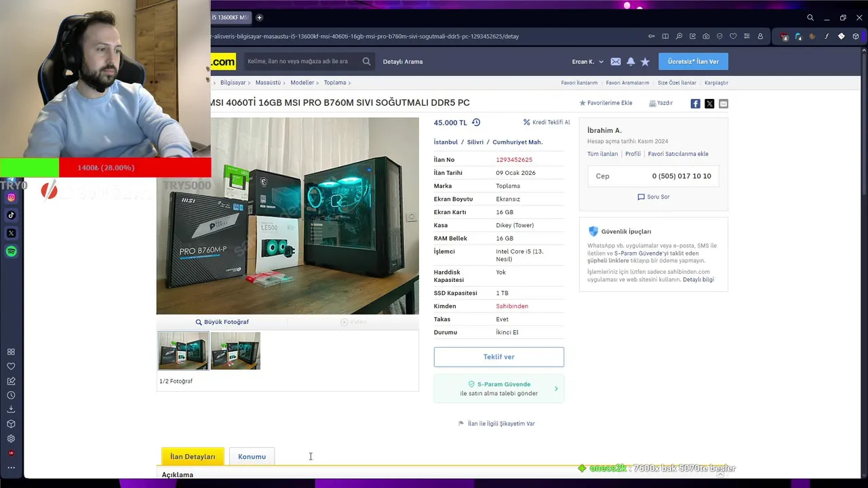868x488 pixels.
Task: Select the second photo thumbnail
Action: click(x=235, y=350)
